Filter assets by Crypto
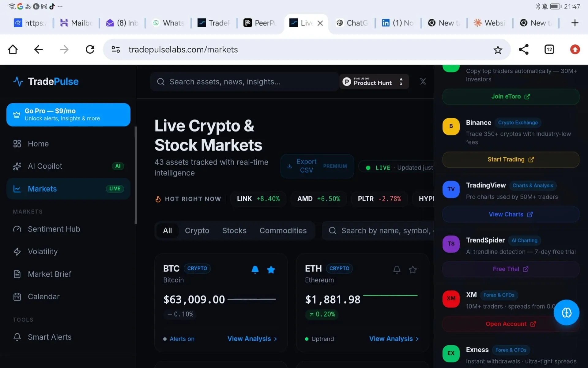 (197, 231)
